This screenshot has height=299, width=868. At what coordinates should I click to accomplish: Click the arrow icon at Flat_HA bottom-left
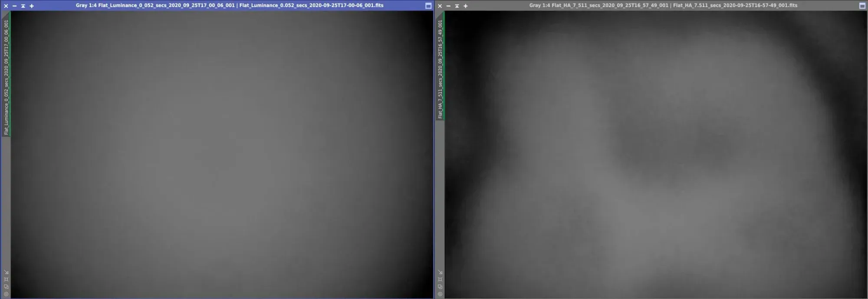coord(440,272)
